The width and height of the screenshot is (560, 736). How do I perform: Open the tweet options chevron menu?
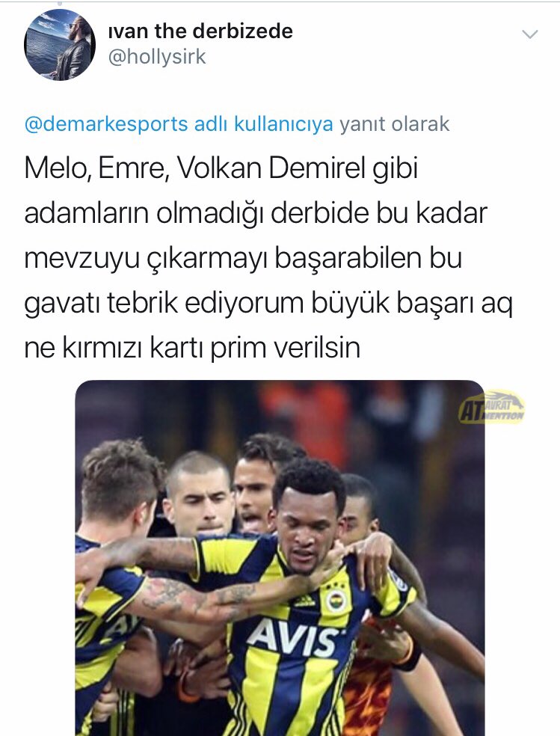point(530,34)
